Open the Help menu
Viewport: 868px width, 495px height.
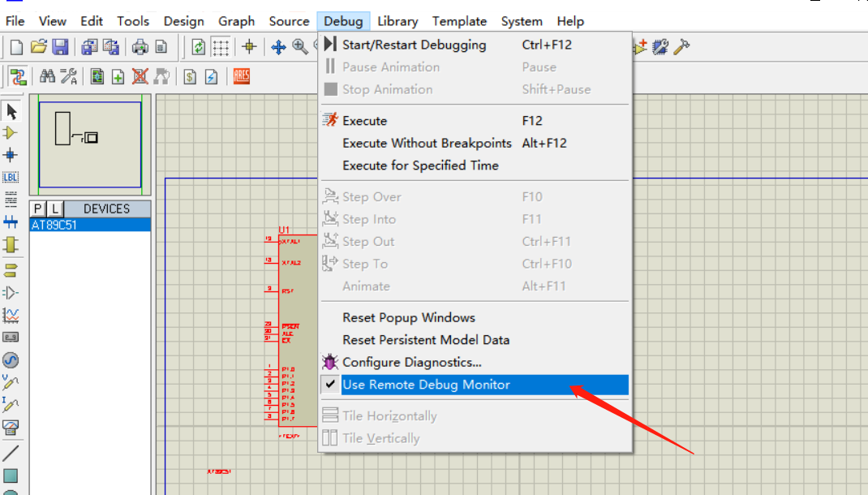click(570, 21)
